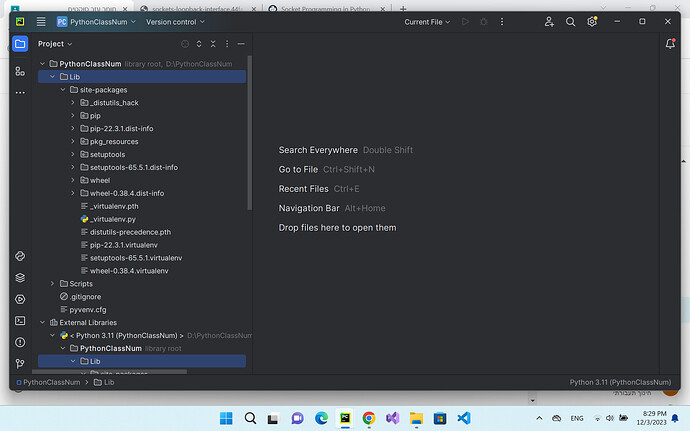This screenshot has height=431, width=690.
Task: Open the Python Packages layers icon
Action: point(20,278)
